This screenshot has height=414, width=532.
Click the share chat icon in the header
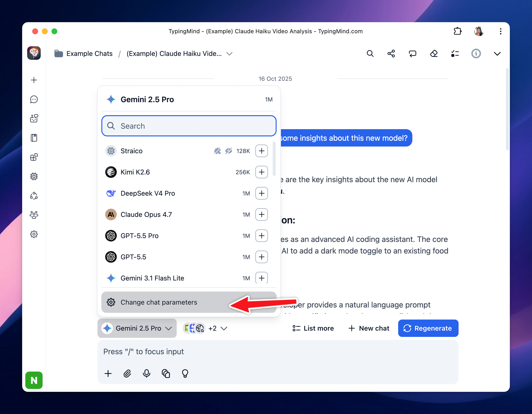coord(391,53)
